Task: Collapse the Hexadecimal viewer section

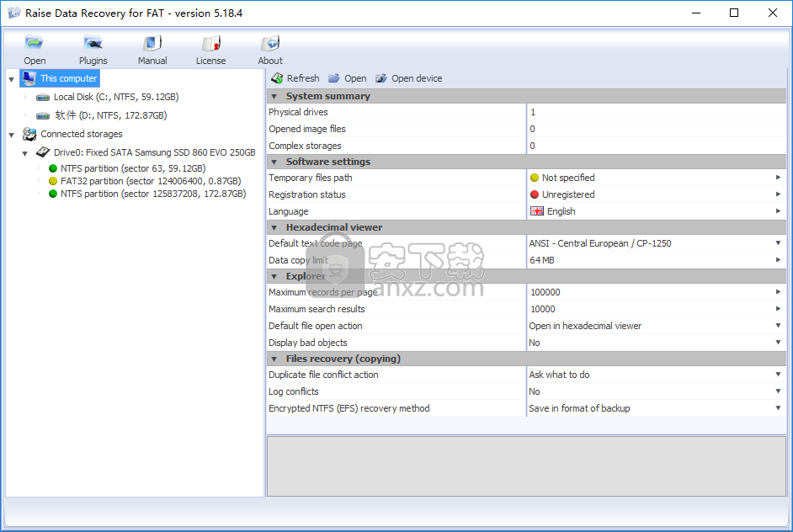Action: coord(274,228)
